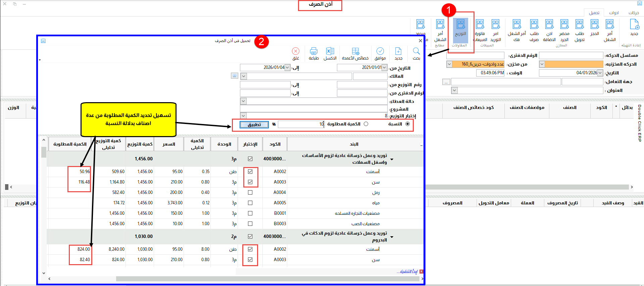
Task: Open the إختيار التوزيع (Distribution selection) dropdown
Action: point(244,116)
